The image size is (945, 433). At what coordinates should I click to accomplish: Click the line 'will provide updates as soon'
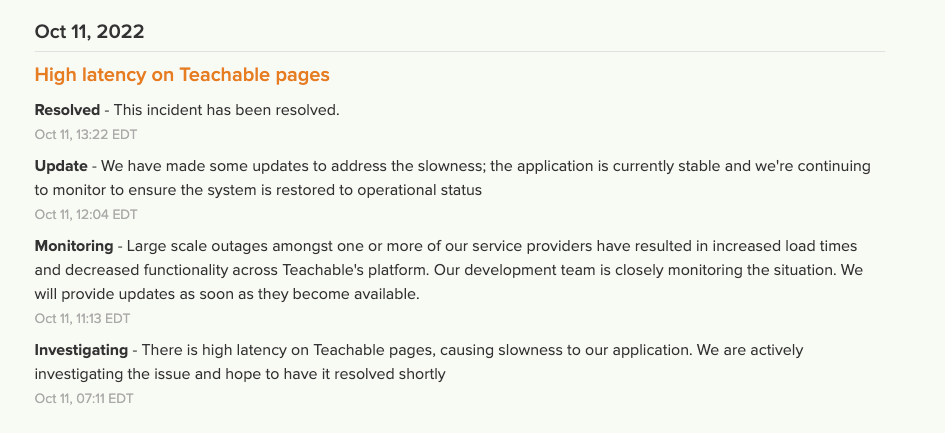tap(227, 294)
